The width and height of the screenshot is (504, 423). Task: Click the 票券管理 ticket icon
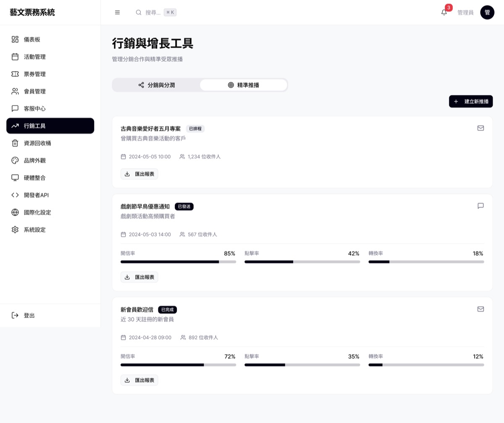click(x=15, y=74)
